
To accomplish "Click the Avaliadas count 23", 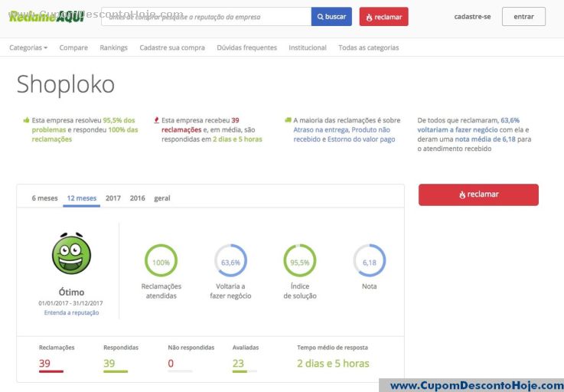I will click(x=238, y=363).
